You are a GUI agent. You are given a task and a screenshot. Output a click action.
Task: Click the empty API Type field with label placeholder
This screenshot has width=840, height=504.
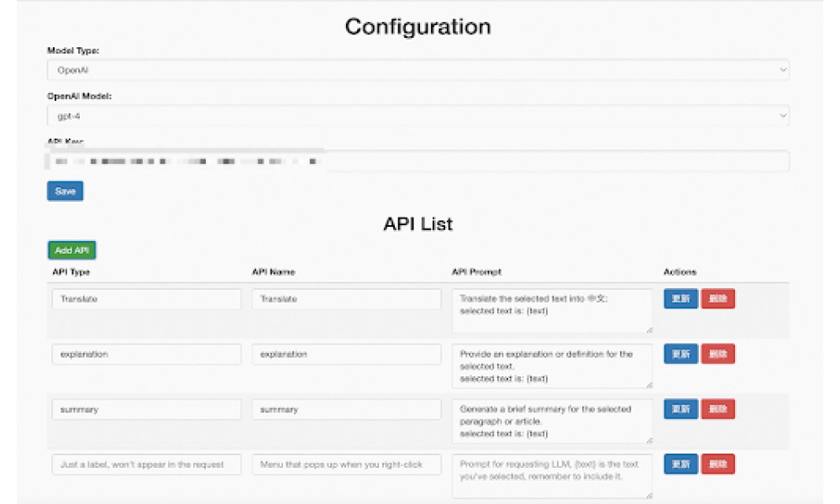146,465
